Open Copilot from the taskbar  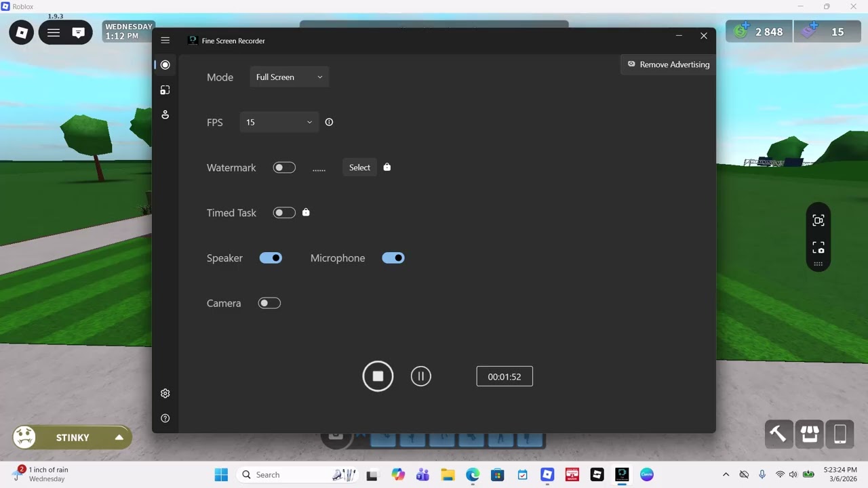coord(398,474)
